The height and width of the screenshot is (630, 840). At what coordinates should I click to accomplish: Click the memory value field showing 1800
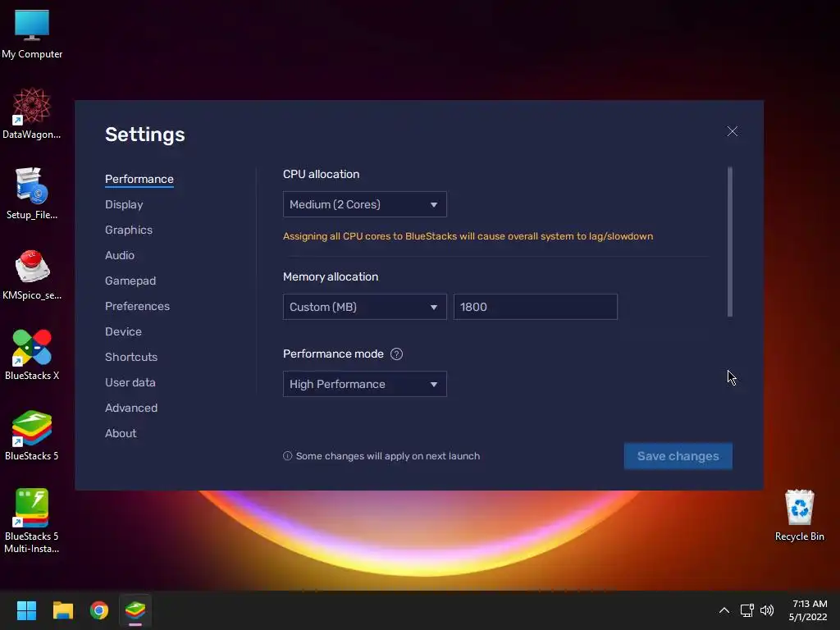coord(536,307)
